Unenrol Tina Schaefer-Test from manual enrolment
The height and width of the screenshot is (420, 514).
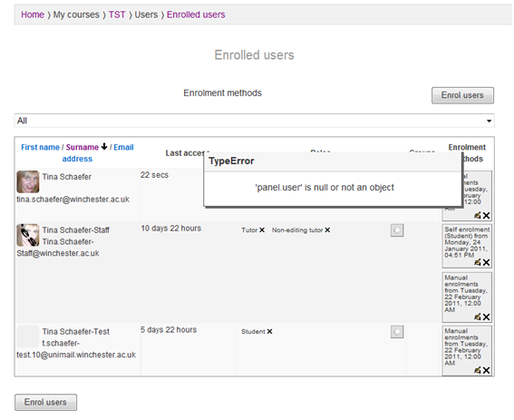click(486, 370)
